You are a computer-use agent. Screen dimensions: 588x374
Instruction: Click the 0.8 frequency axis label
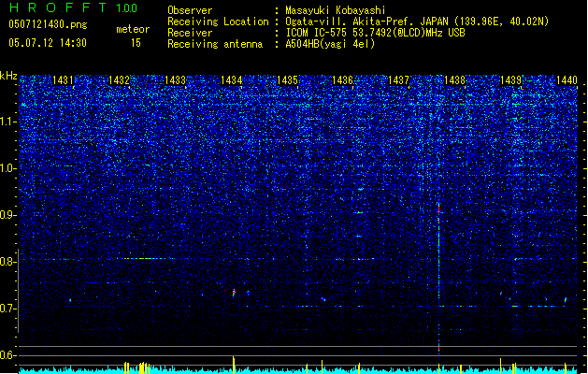[x=8, y=262]
